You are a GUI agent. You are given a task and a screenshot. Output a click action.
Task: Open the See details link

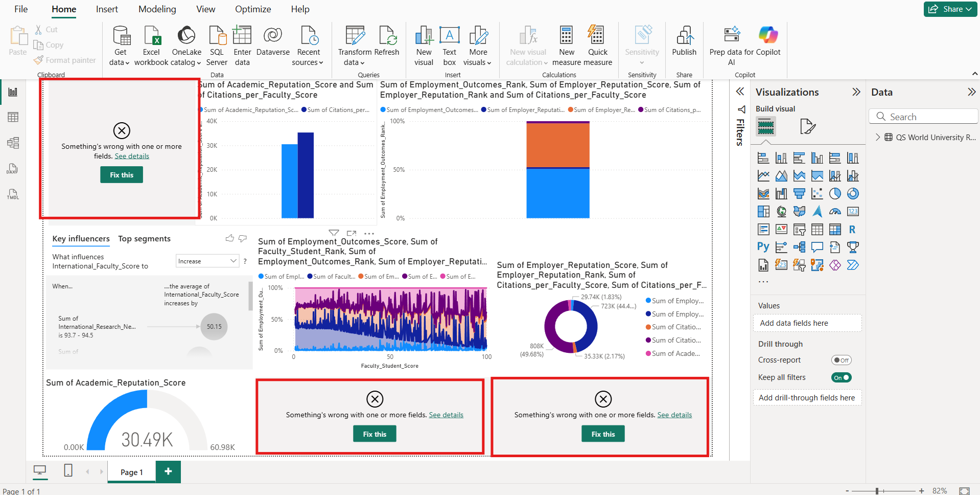[131, 156]
